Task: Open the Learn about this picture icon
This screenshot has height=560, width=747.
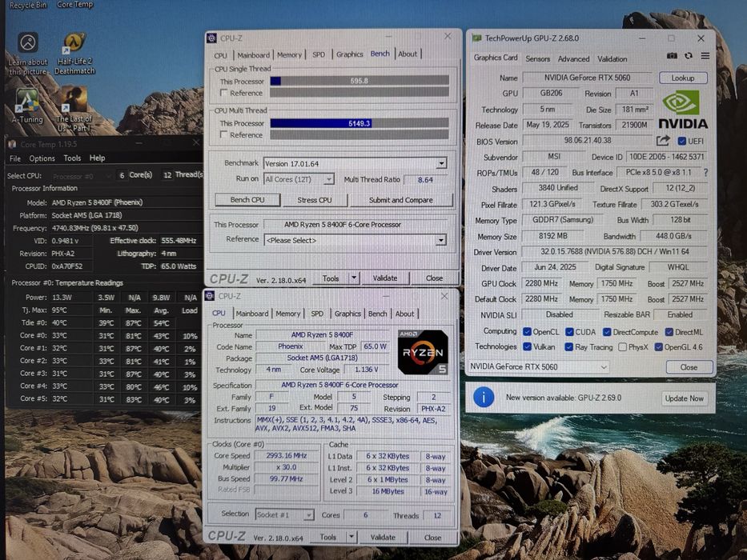Action: point(28,54)
